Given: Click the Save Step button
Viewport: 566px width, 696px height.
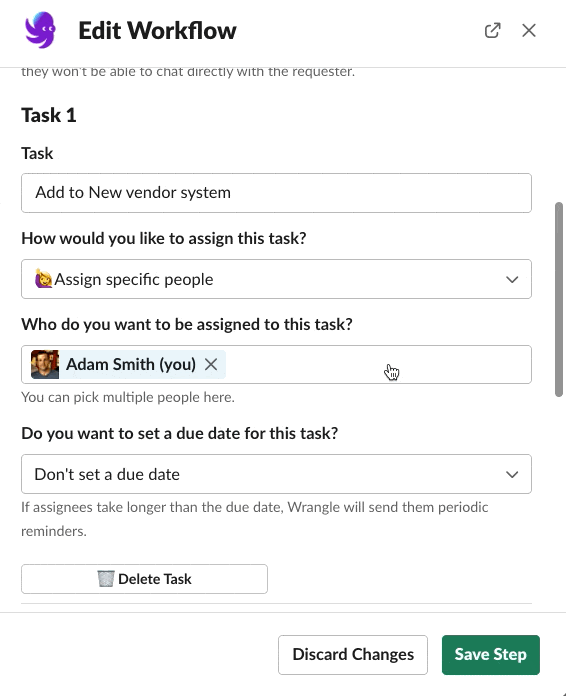Looking at the screenshot, I should [491, 655].
